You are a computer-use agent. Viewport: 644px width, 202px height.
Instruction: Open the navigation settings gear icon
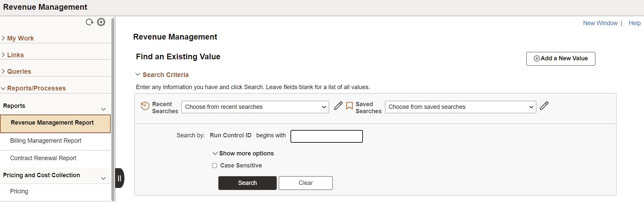coord(101,22)
